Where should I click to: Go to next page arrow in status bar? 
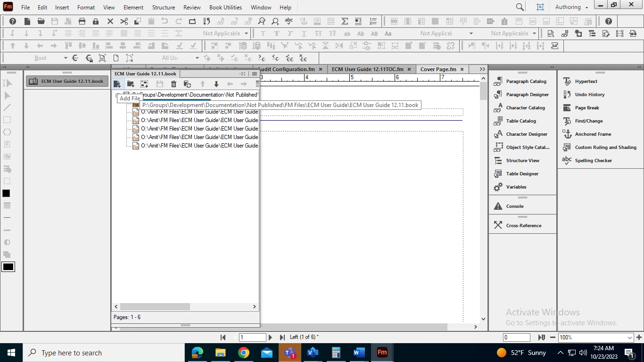click(270, 337)
